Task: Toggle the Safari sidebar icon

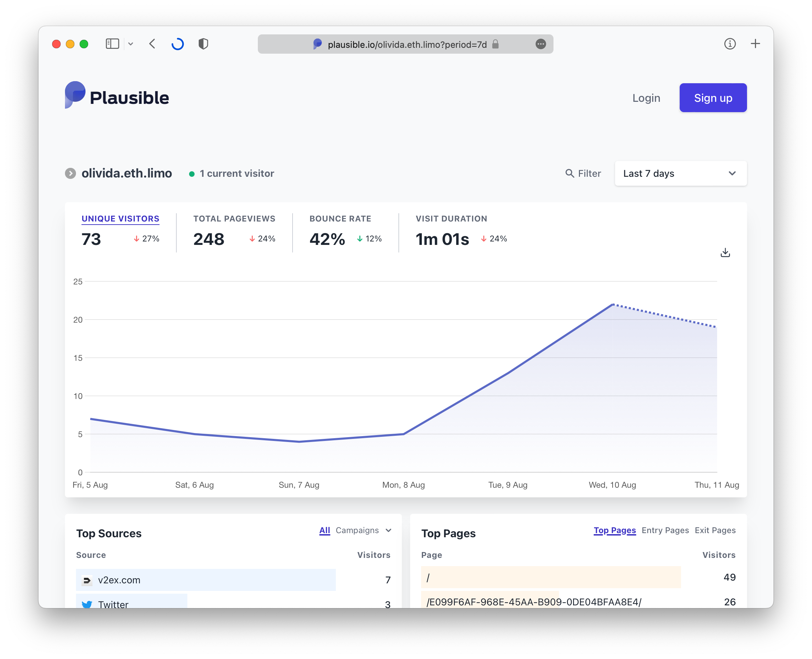Action: pos(112,44)
